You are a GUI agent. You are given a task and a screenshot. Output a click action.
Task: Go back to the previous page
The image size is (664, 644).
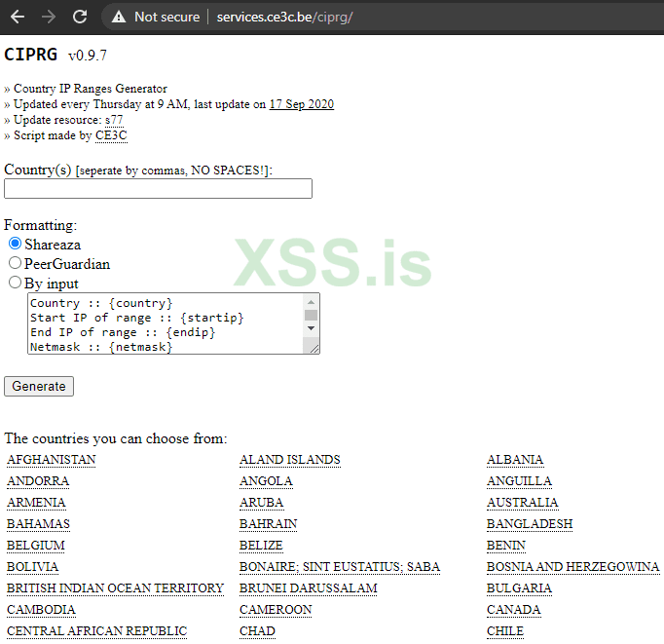(18, 17)
